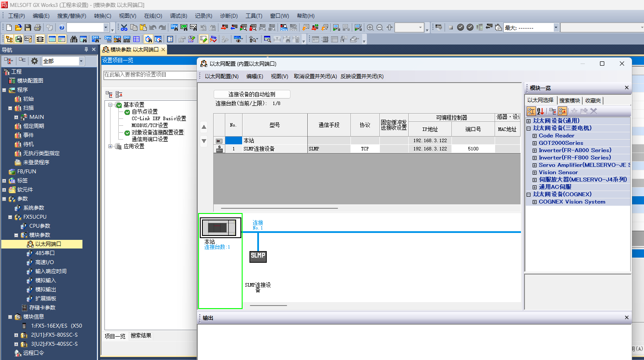Screen dimensions: 644x360
Task: Open the 编辑(E) menu in Ethernet config window
Action: pos(255,76)
